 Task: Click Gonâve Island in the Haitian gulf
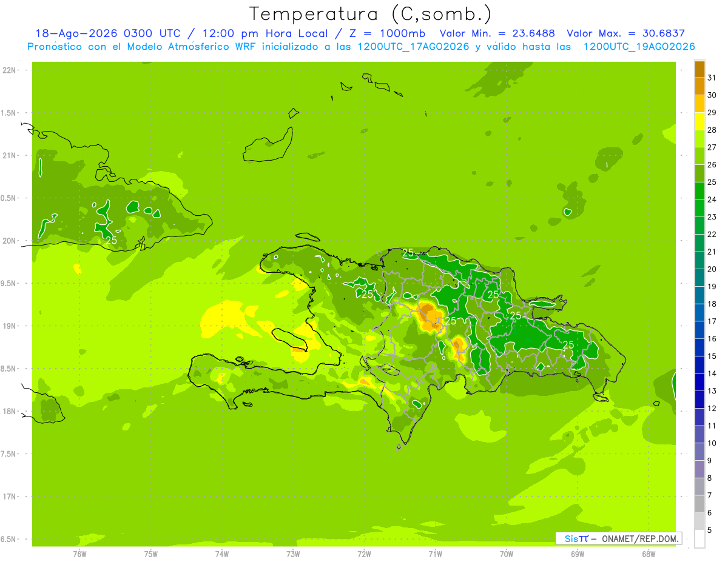coord(291,340)
